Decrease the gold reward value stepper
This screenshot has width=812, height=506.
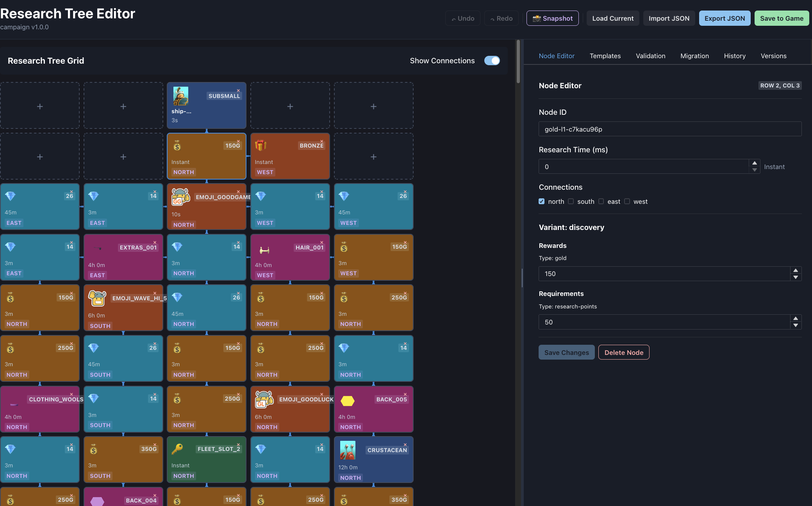[796, 277]
